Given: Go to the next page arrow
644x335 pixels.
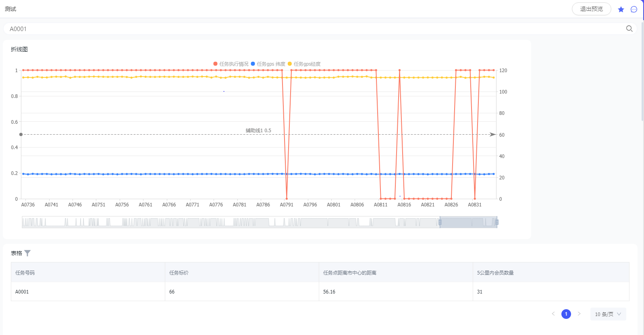Looking at the screenshot, I should (x=579, y=314).
